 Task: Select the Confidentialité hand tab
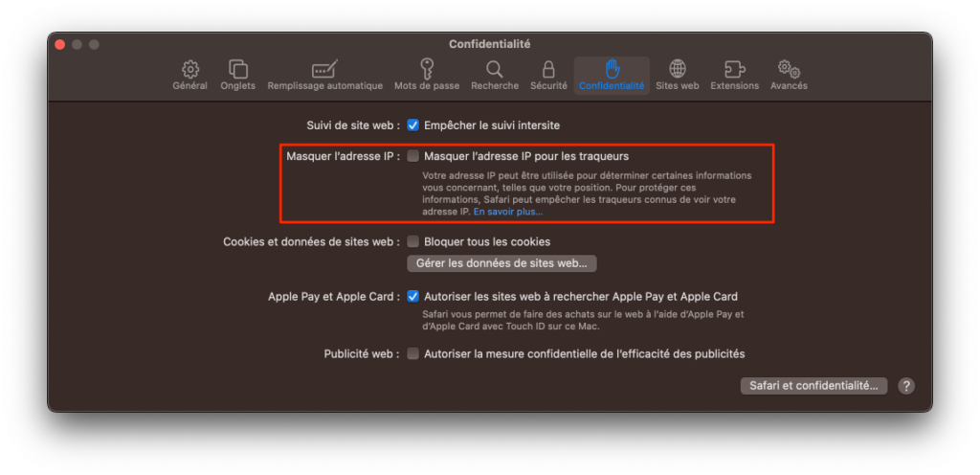(x=612, y=76)
